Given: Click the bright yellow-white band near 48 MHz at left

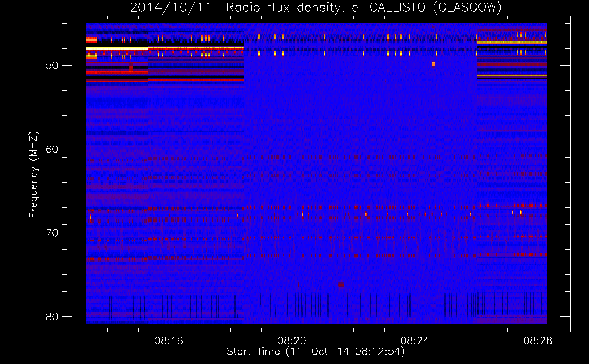Looking at the screenshot, I should point(117,48).
